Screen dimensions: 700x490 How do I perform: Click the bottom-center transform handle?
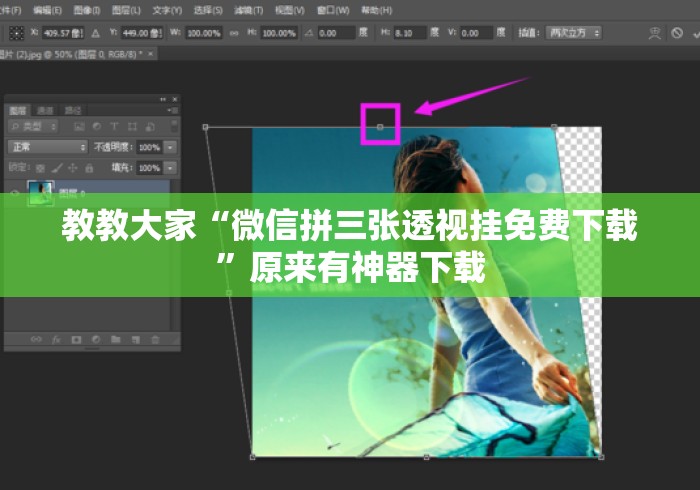(x=426, y=457)
